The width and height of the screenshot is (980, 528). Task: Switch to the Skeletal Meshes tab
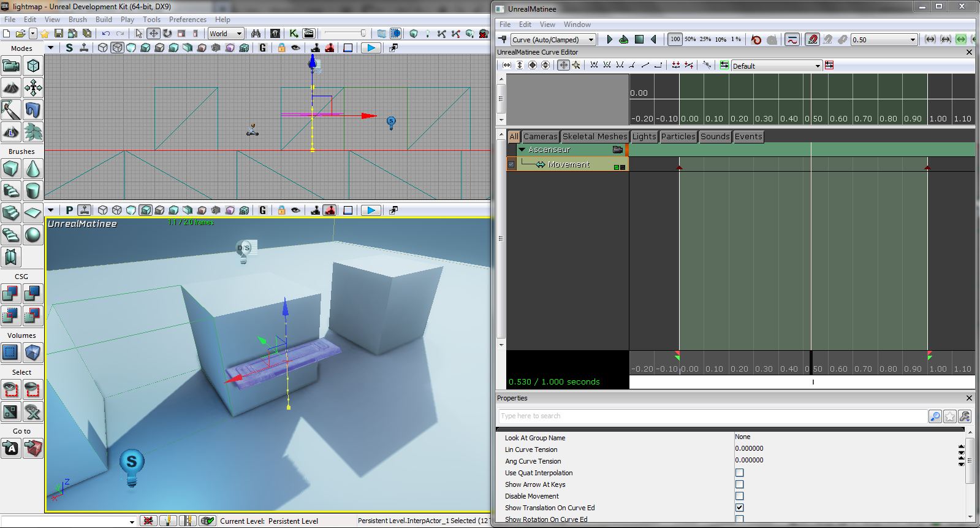pyautogui.click(x=594, y=137)
